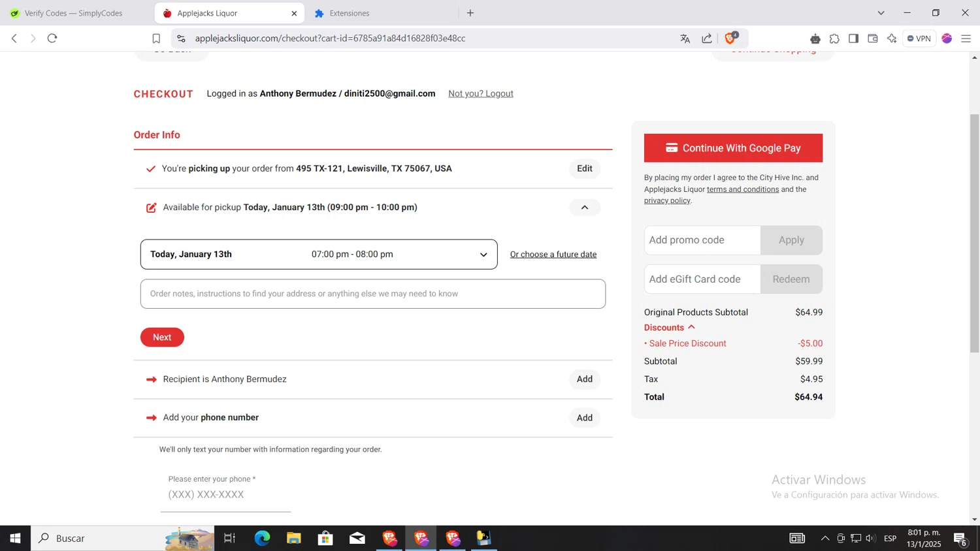Click the red Next button

click(x=162, y=337)
